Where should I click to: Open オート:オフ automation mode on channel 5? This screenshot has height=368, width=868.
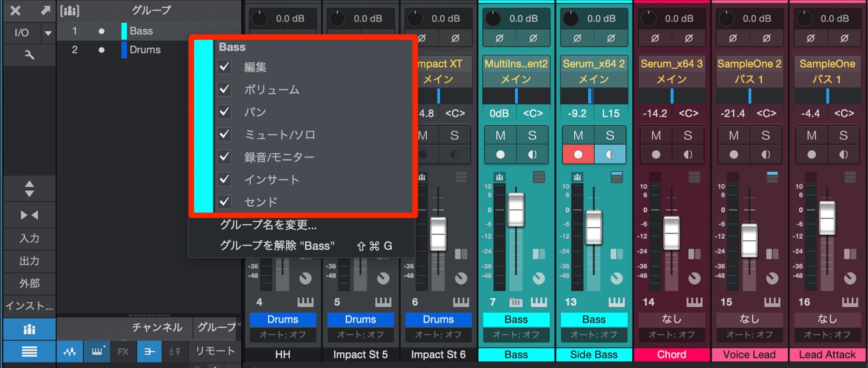click(x=360, y=335)
